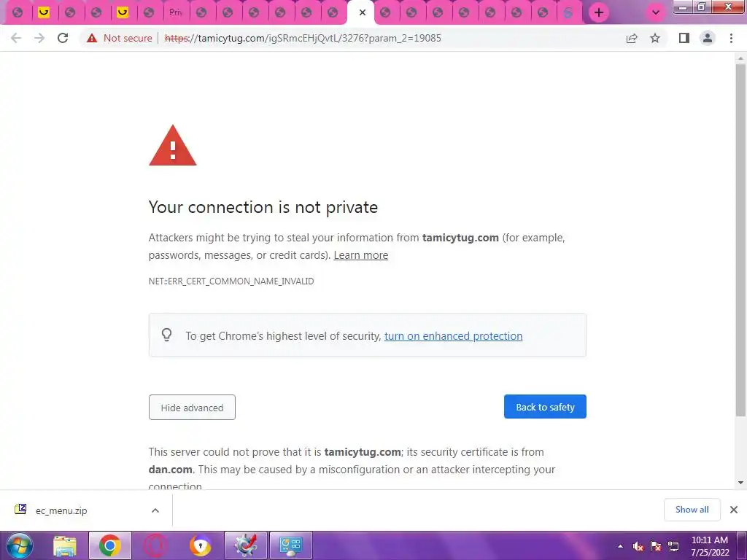The height and width of the screenshot is (560, 747).
Task: Click the lightbulb icon in the security tip box
Action: click(167, 335)
